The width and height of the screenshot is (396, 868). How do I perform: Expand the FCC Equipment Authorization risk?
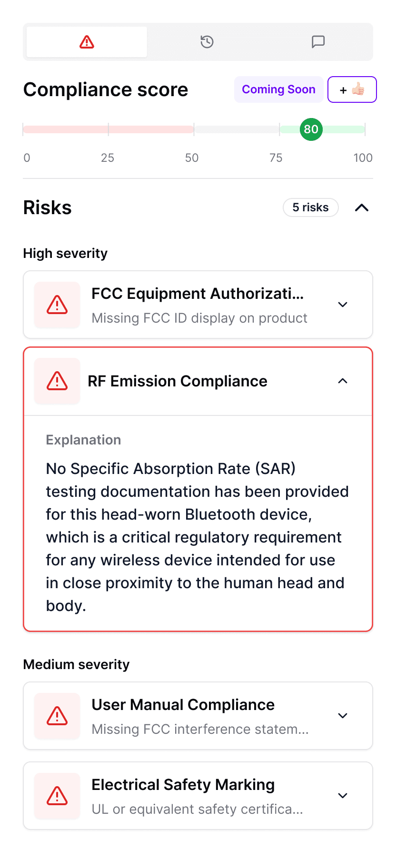[x=342, y=305]
